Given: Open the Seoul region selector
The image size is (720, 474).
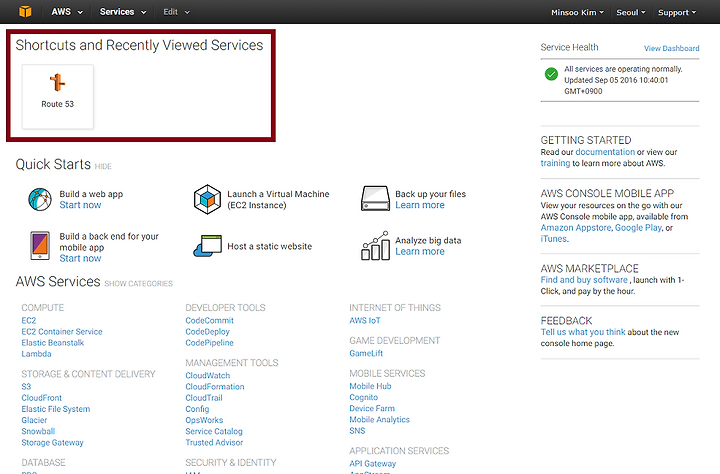Looking at the screenshot, I should 630,12.
